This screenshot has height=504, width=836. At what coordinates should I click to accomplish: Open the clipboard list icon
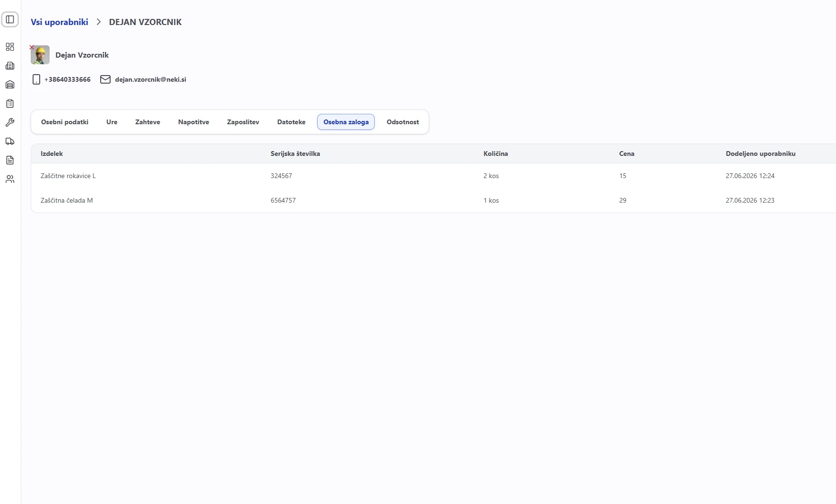click(10, 103)
